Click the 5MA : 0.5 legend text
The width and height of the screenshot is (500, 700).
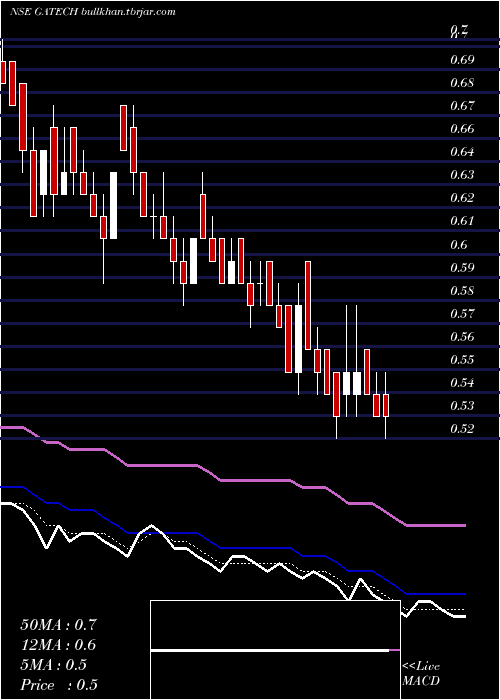click(54, 665)
